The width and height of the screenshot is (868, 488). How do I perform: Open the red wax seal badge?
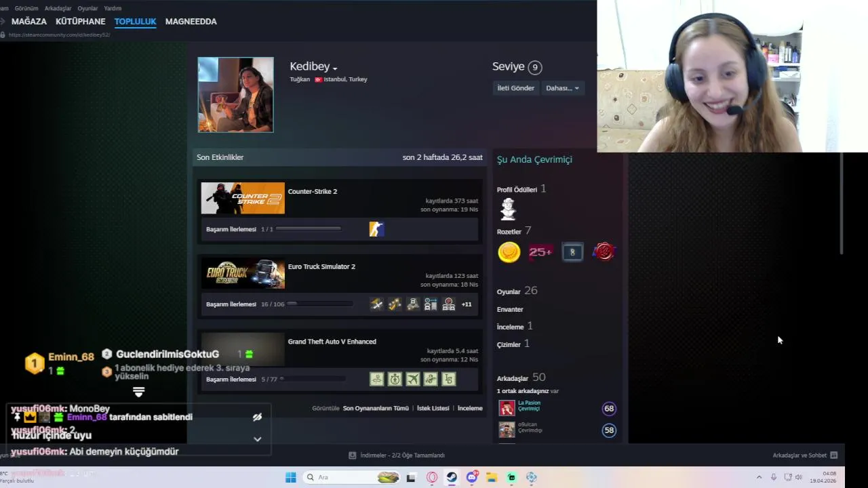click(x=604, y=252)
